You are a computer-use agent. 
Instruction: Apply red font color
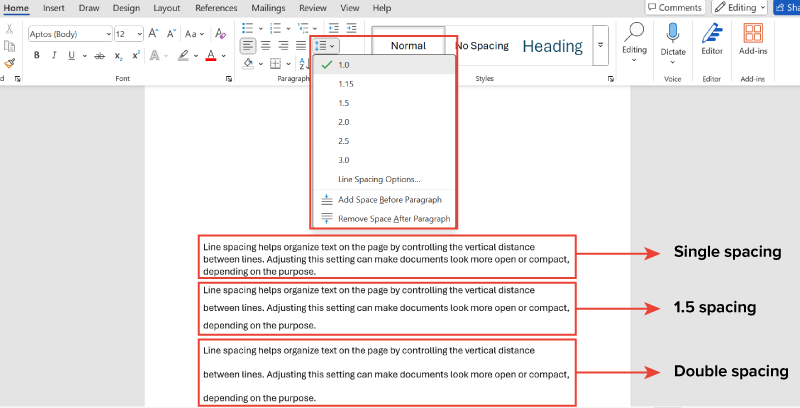click(211, 55)
